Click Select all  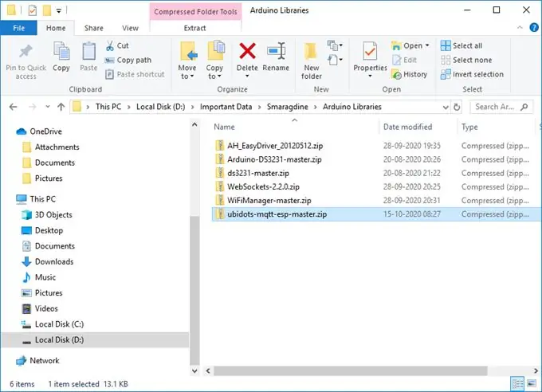tap(461, 45)
